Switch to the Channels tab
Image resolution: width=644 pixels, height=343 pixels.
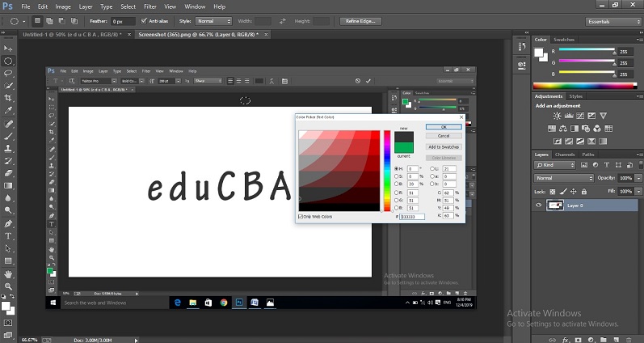pos(564,155)
